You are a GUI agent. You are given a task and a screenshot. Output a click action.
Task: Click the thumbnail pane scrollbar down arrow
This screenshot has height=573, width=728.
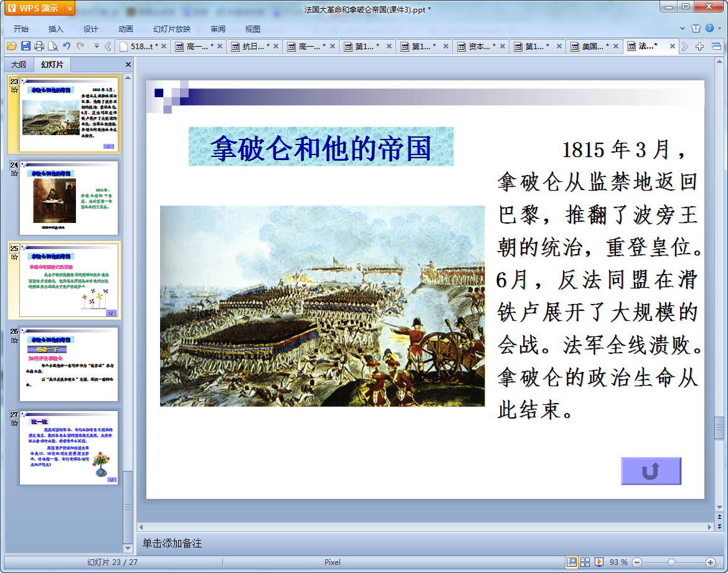(128, 548)
